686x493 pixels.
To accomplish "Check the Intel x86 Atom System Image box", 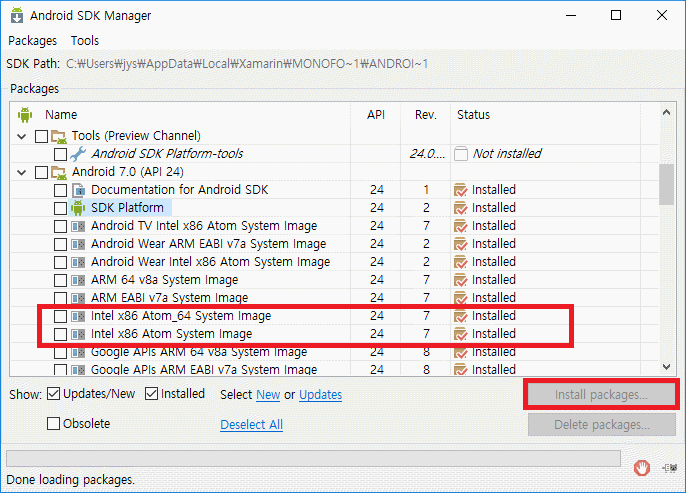I will [x=60, y=334].
